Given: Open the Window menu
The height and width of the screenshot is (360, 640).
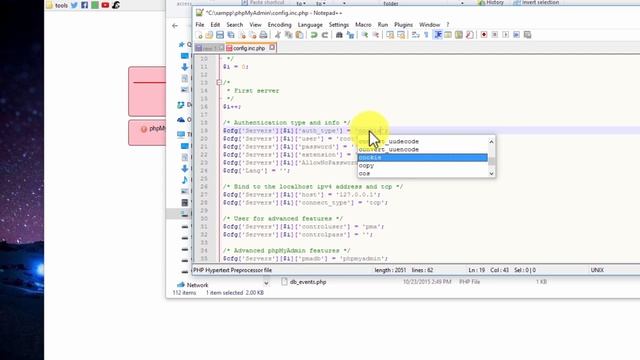Looking at the screenshot, I should click(430, 25).
